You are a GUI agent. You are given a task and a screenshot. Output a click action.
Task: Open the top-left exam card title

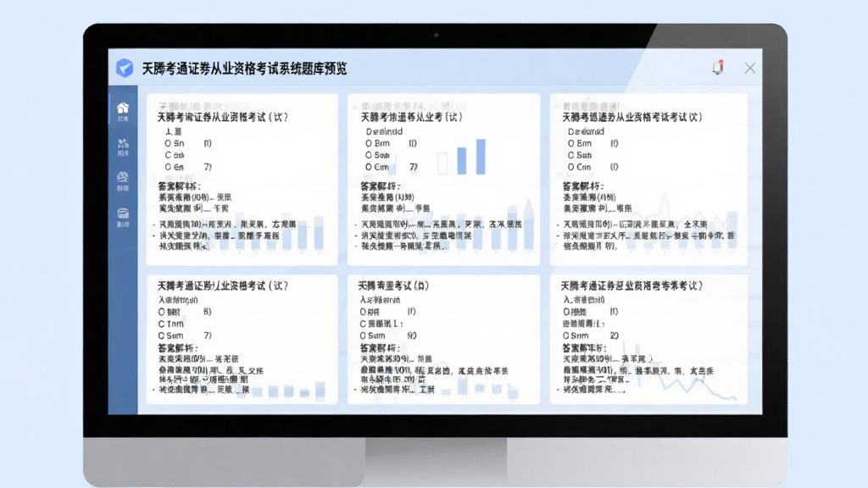point(223,117)
